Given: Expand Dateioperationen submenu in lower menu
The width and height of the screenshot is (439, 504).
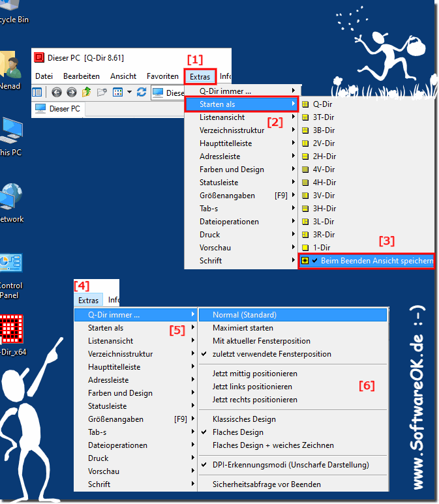Looking at the screenshot, I should (x=136, y=445).
